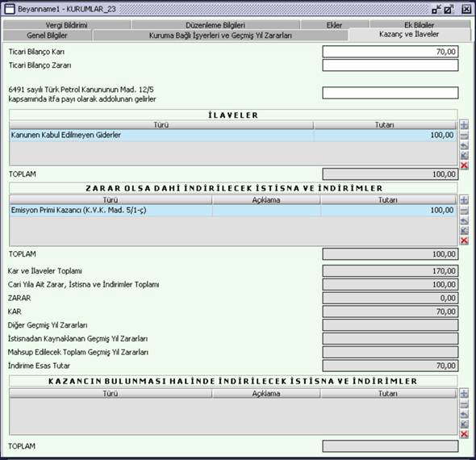The height and width of the screenshot is (460, 476).
Task: Add row icon beside Kazancın Bulunması table
Action: click(x=464, y=394)
